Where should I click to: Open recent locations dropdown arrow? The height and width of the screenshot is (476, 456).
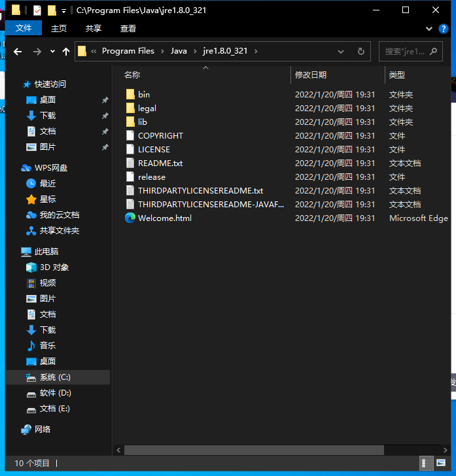pyautogui.click(x=52, y=51)
